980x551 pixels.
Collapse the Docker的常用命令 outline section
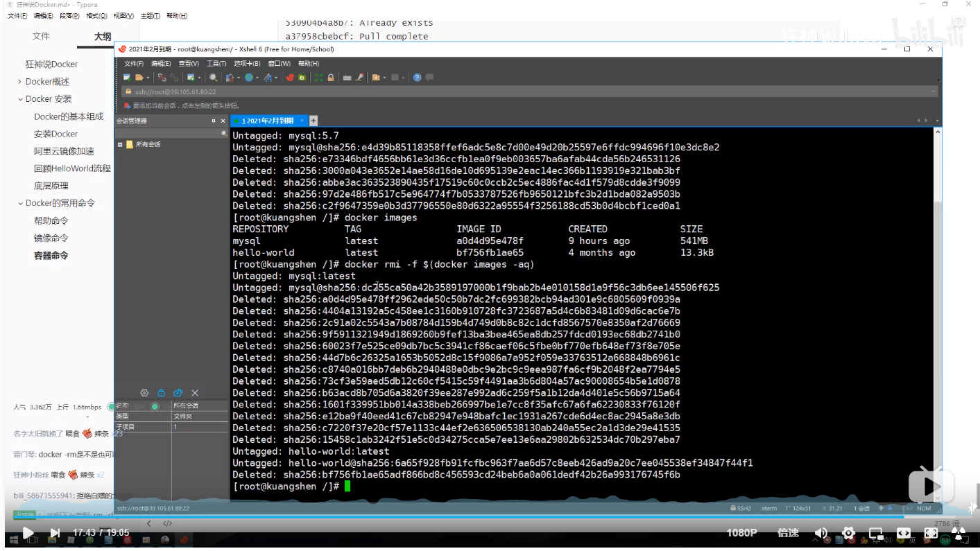20,203
